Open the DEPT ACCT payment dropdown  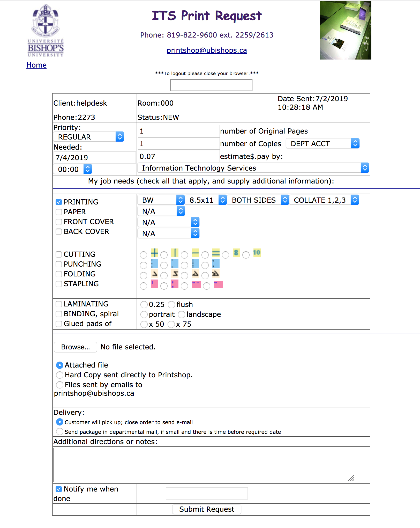323,143
